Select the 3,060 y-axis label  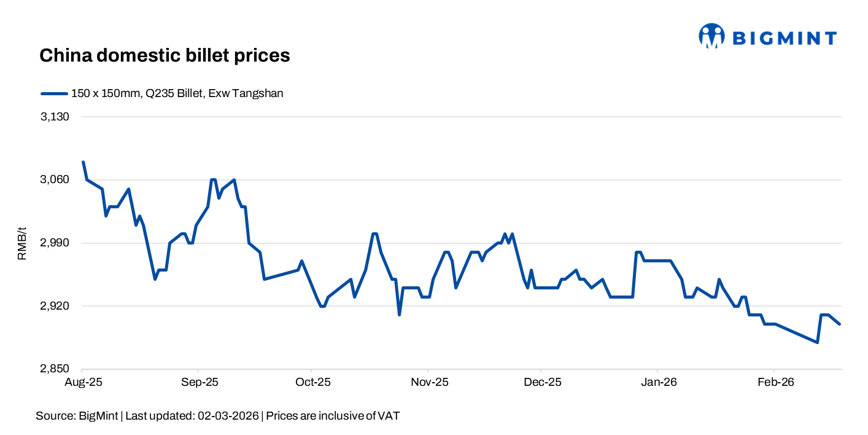click(54, 180)
